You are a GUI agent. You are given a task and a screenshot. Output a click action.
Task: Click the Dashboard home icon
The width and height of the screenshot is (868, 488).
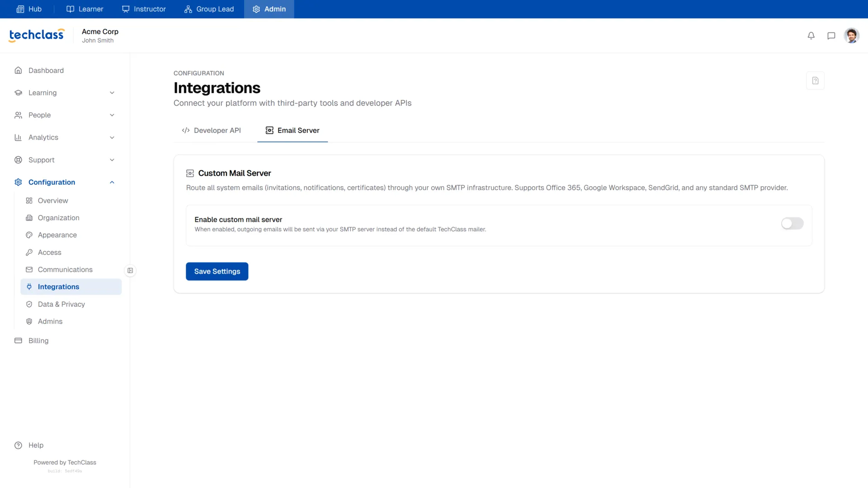18,70
